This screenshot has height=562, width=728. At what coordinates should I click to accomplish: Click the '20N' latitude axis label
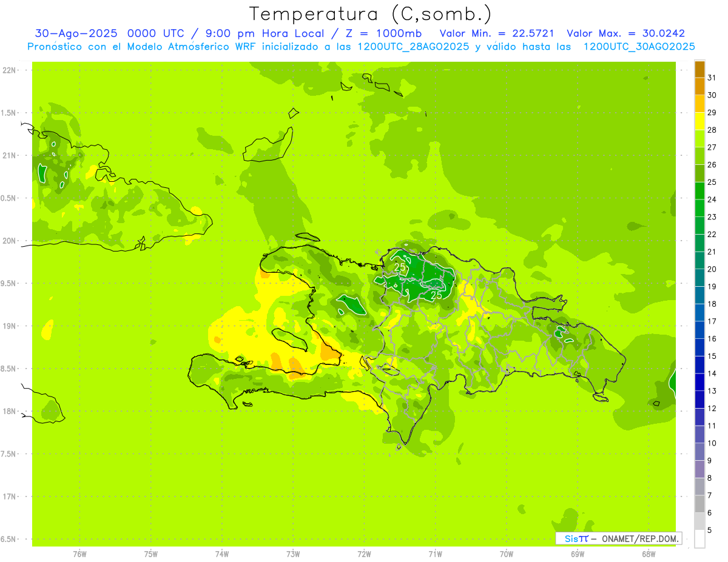[x=9, y=241]
